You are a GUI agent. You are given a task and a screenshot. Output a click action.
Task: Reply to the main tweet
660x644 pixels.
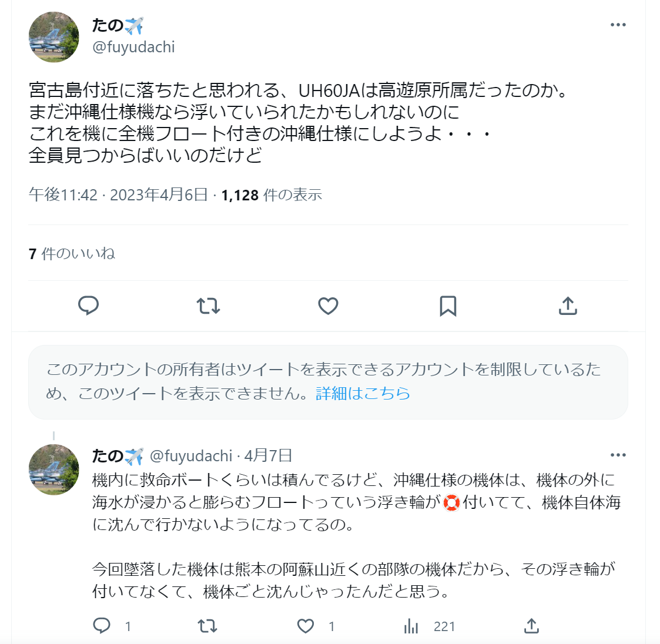pyautogui.click(x=89, y=306)
